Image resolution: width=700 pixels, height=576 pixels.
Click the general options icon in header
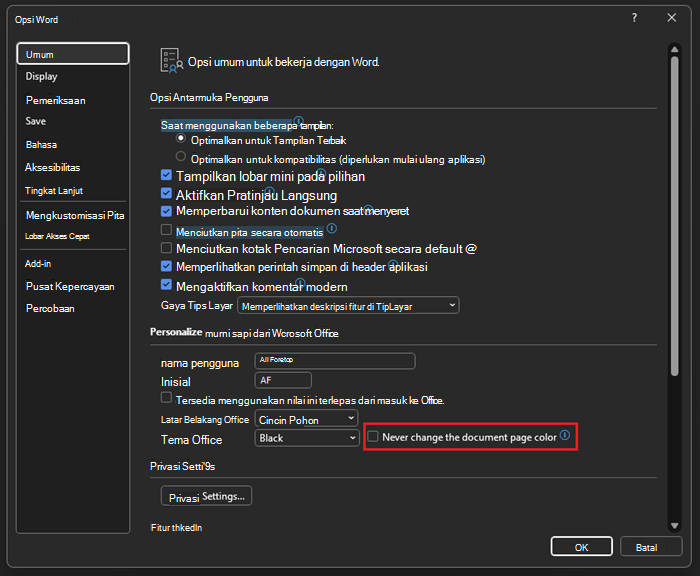pos(171,61)
